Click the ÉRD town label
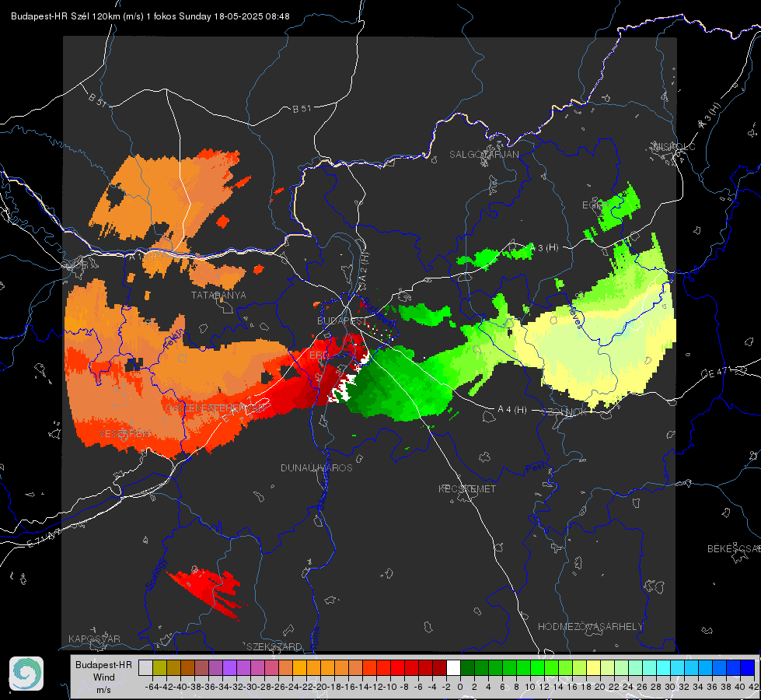This screenshot has height=700, width=761. [x=319, y=355]
